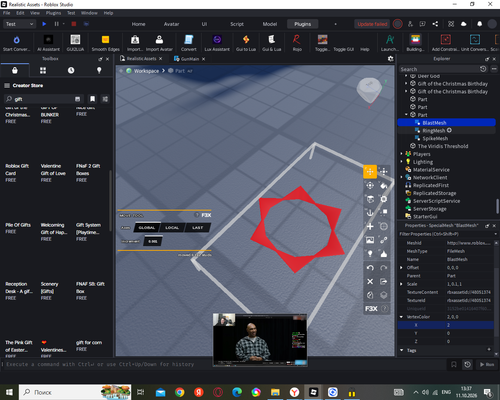Screen dimensions: 500x400
Task: Click the ENG language indicator
Action: pos(446,392)
